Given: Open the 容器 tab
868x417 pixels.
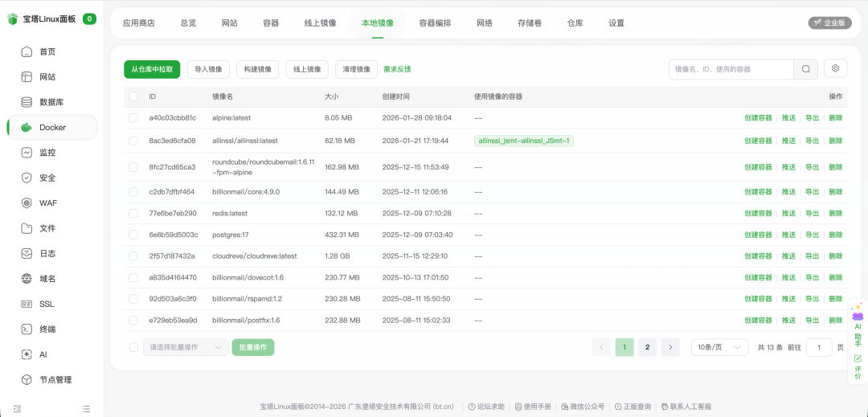Looking at the screenshot, I should 271,23.
